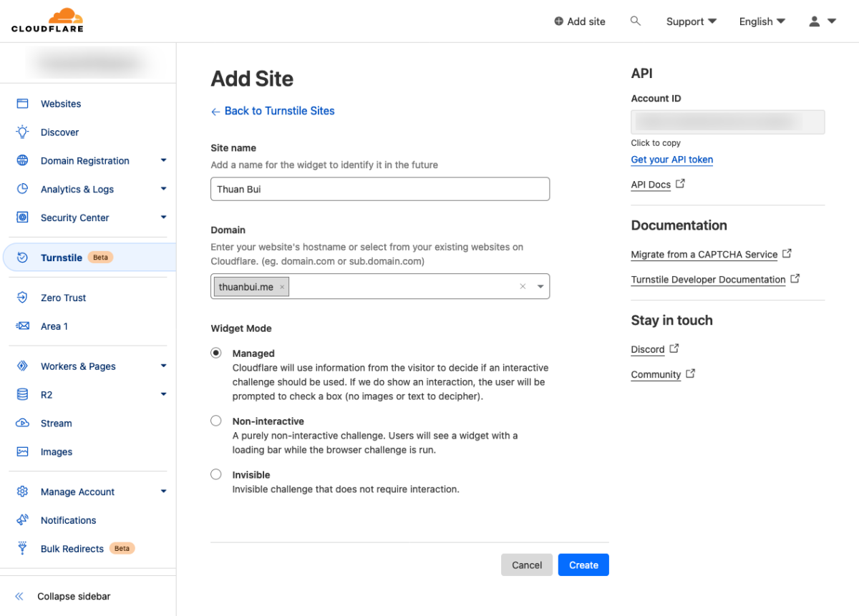Click the Cloudflare logo
859x616 pixels.
point(47,20)
